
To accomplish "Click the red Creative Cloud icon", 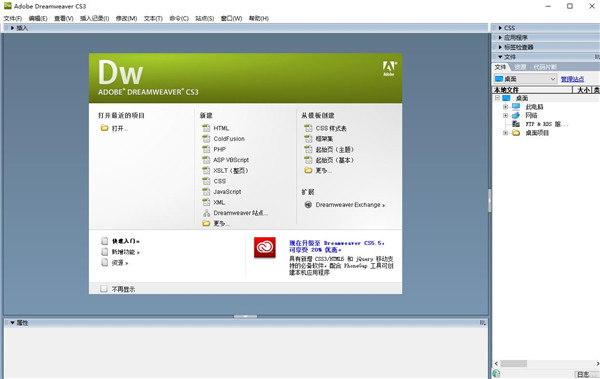I will click(x=264, y=247).
